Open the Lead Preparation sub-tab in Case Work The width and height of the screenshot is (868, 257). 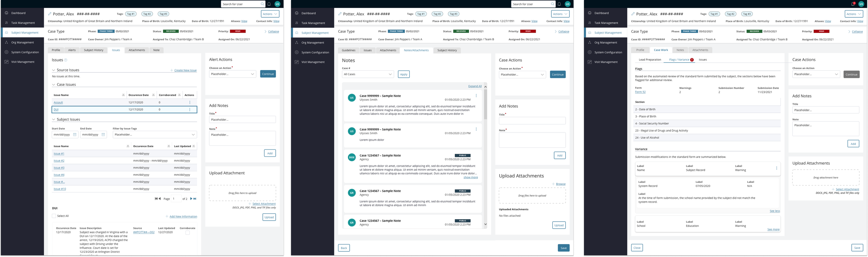[x=650, y=60]
